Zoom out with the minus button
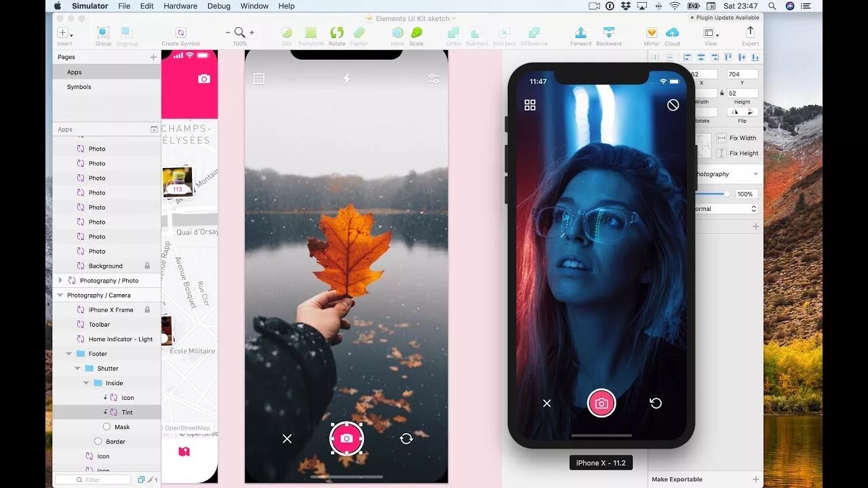This screenshot has width=868, height=488. point(228,33)
